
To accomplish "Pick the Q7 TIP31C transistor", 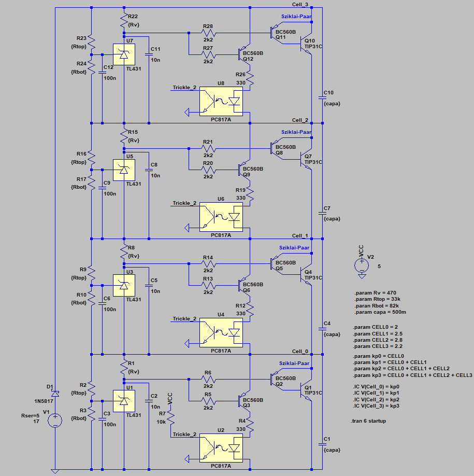I will (x=306, y=159).
